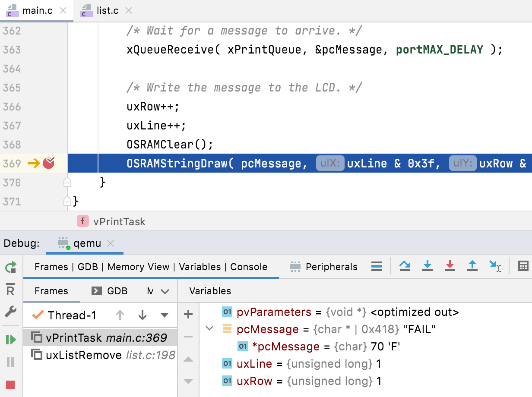Screen dimensions: 532x397
Task: Open the Peripherals tab
Action: pyautogui.click(x=324, y=267)
